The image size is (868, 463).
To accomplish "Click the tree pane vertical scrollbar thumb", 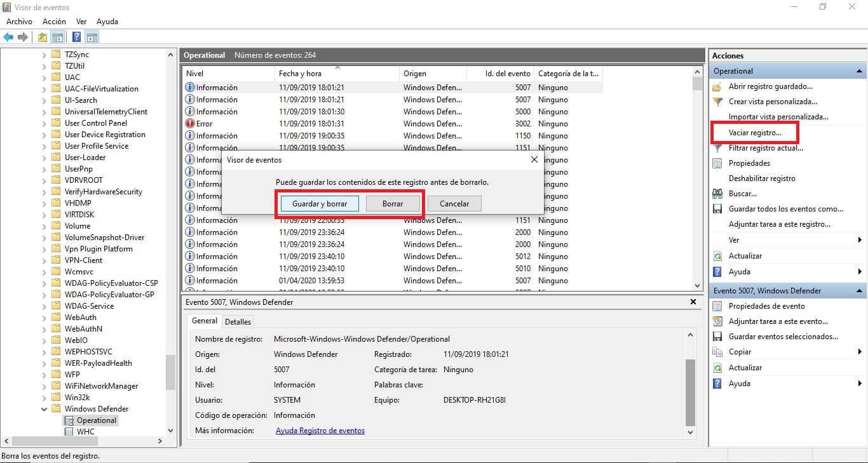I will click(170, 372).
